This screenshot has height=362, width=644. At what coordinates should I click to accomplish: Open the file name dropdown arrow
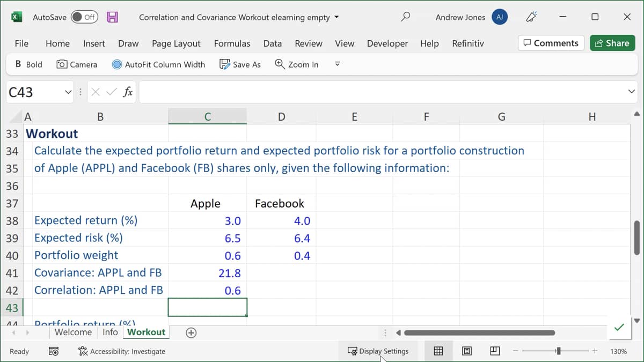(337, 17)
